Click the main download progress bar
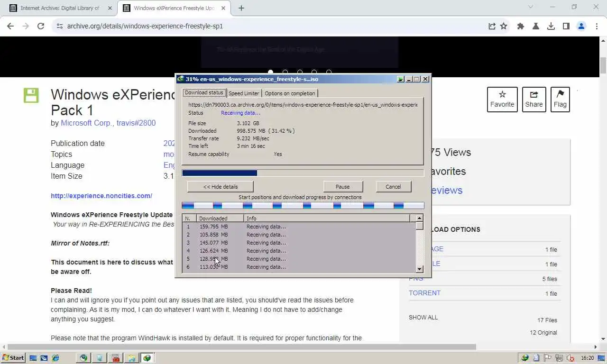This screenshot has width=607, height=364. pyautogui.click(x=303, y=173)
